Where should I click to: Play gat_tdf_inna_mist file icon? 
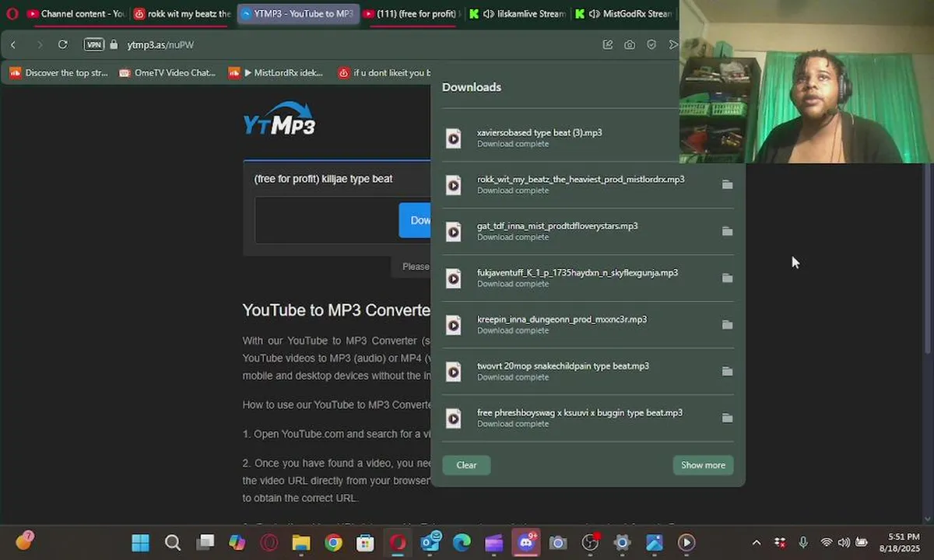pos(454,232)
